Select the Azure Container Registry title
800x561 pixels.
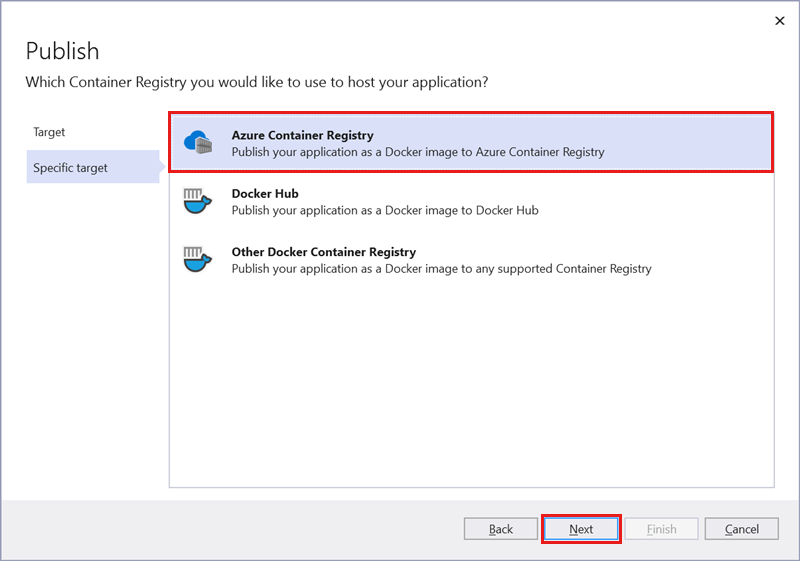tap(302, 135)
